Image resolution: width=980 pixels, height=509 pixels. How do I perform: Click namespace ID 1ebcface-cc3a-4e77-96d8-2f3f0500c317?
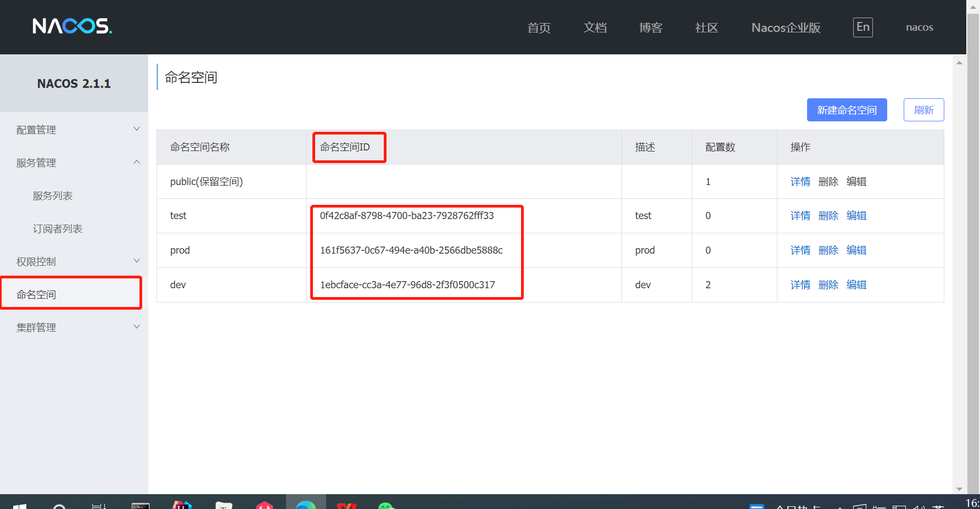[407, 285]
